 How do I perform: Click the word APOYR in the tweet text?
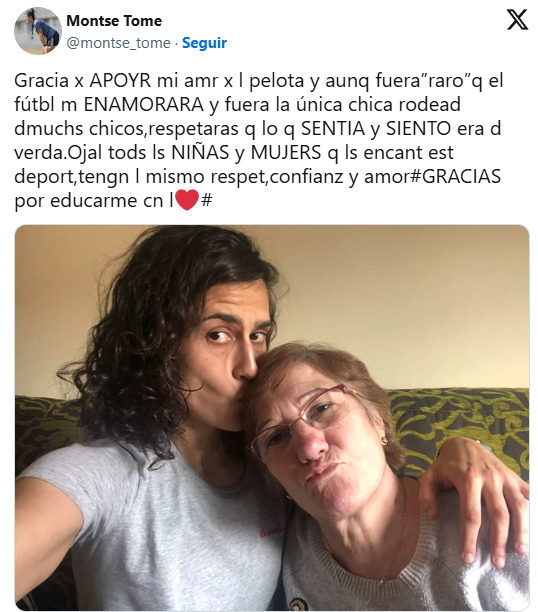click(120, 81)
